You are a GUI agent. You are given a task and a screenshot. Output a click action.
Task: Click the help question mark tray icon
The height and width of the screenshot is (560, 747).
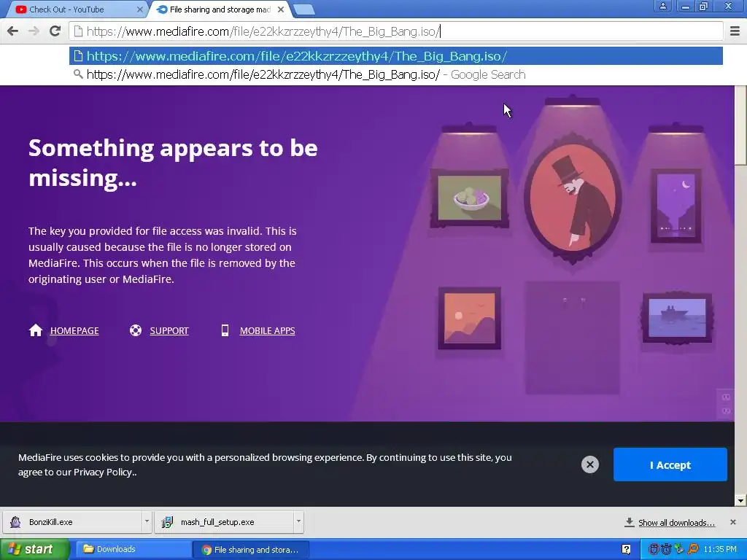point(627,550)
